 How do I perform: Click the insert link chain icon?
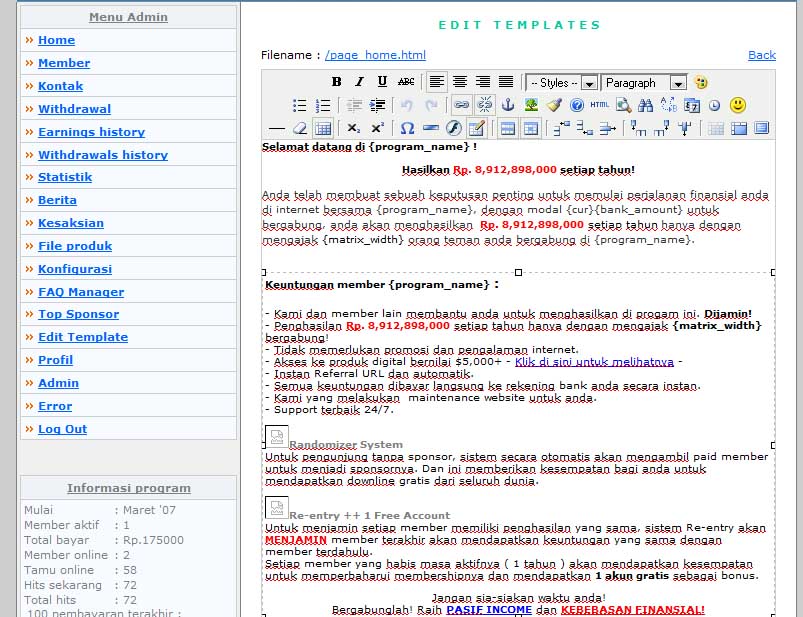(461, 105)
